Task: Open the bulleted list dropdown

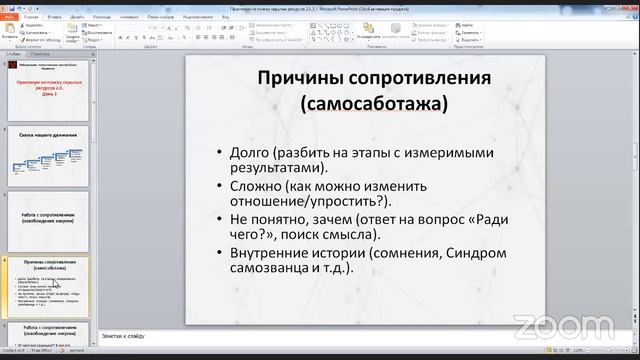Action: (199, 28)
